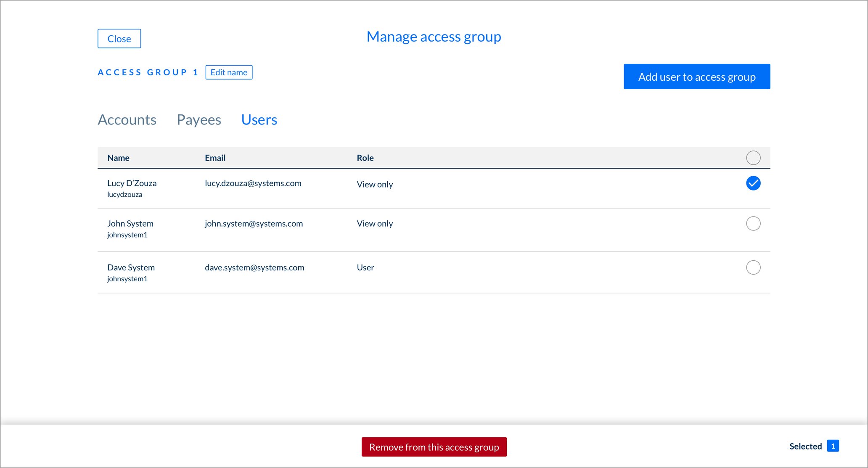The image size is (868, 468).
Task: Click Remove from this access group
Action: pos(434,447)
